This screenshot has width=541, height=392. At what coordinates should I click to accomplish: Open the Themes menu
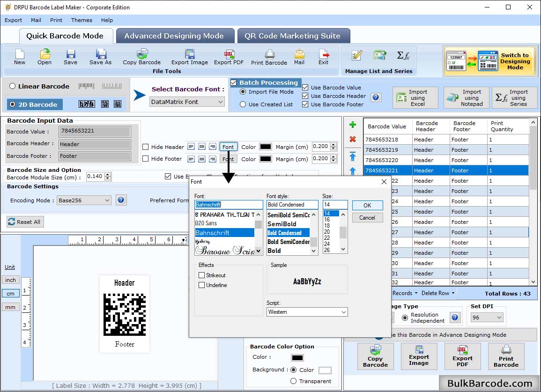click(x=82, y=20)
